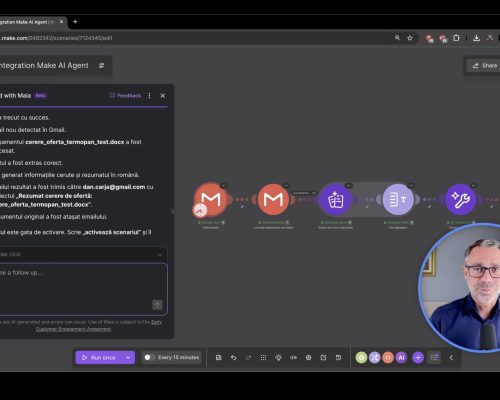Open the Maia panel three-dot menu
Screen dimensions: 500x400
[149, 96]
